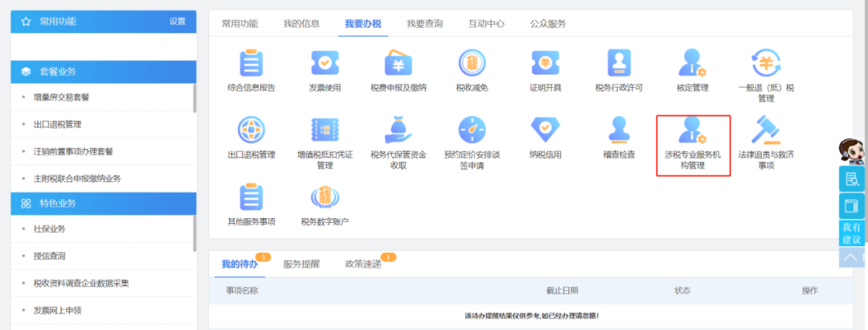Open 税费申报及缴纳 icon
The image size is (868, 330).
[x=399, y=63]
